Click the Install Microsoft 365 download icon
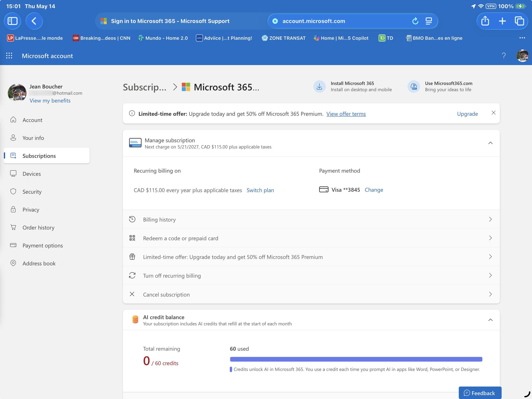The height and width of the screenshot is (399, 532). [x=319, y=86]
